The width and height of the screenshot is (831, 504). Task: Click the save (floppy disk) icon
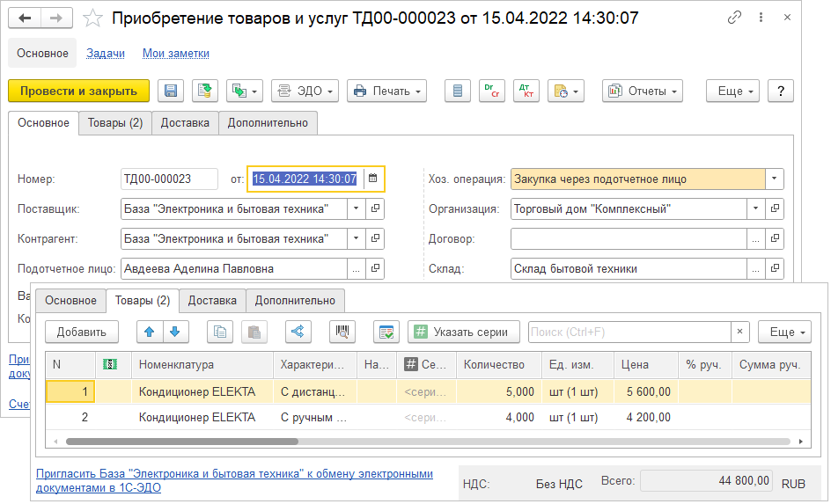(172, 91)
